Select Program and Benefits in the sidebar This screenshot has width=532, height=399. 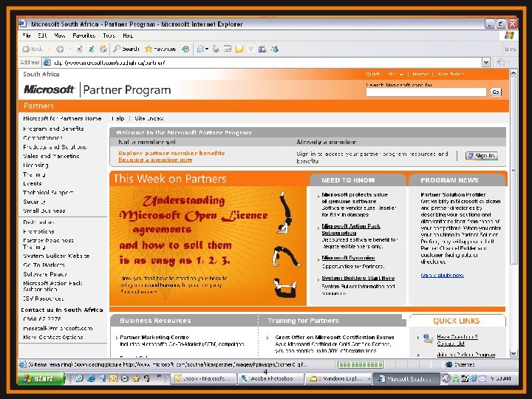coord(53,129)
